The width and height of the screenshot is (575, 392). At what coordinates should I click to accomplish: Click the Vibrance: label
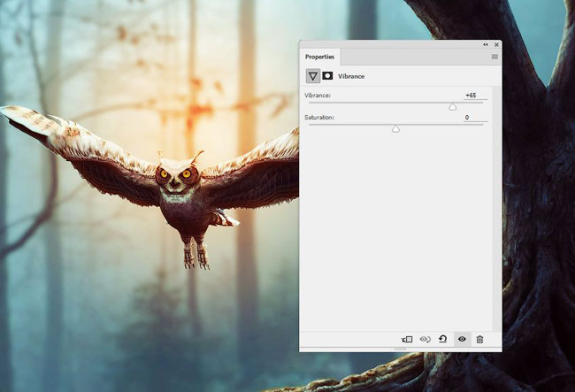(x=318, y=96)
